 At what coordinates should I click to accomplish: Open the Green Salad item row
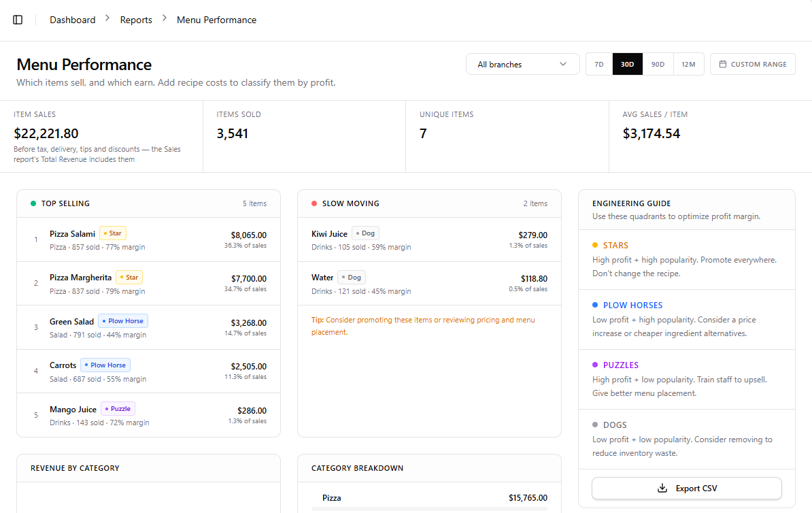pyautogui.click(x=149, y=327)
